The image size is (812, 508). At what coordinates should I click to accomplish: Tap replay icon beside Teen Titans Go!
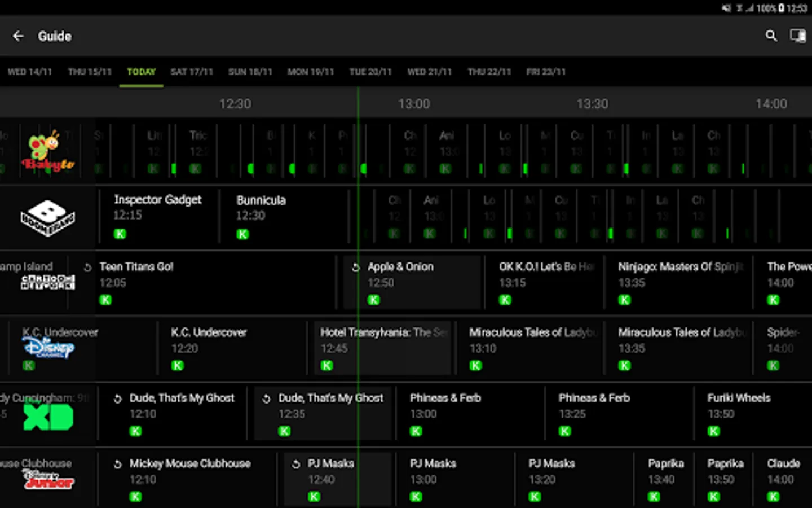[87, 268]
